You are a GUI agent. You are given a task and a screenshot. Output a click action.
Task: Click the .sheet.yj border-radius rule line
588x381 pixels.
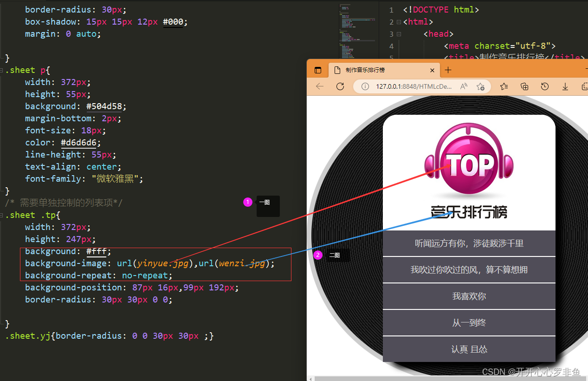110,336
